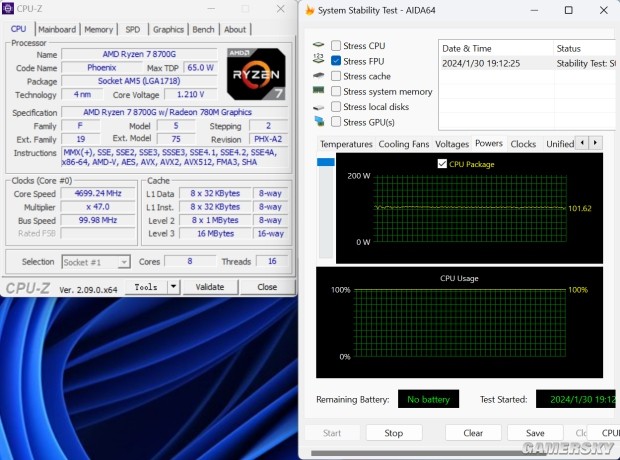Open the Temperatures tab in AIDA64
The width and height of the screenshot is (620, 460).
point(346,144)
